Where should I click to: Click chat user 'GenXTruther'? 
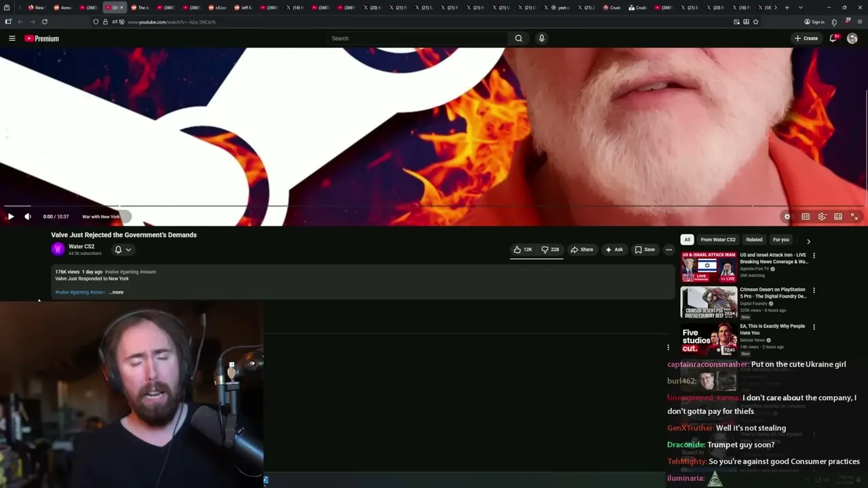click(690, 428)
